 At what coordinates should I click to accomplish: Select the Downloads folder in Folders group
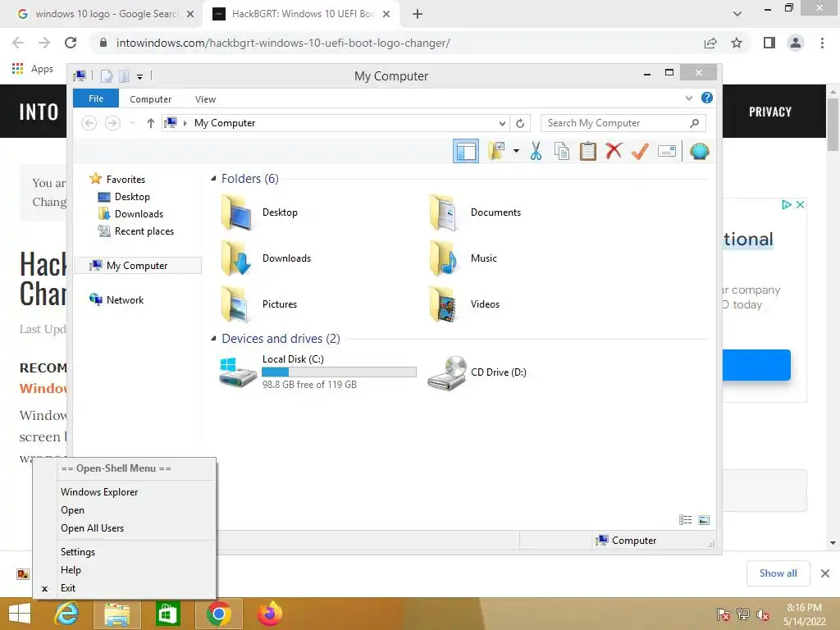267,258
